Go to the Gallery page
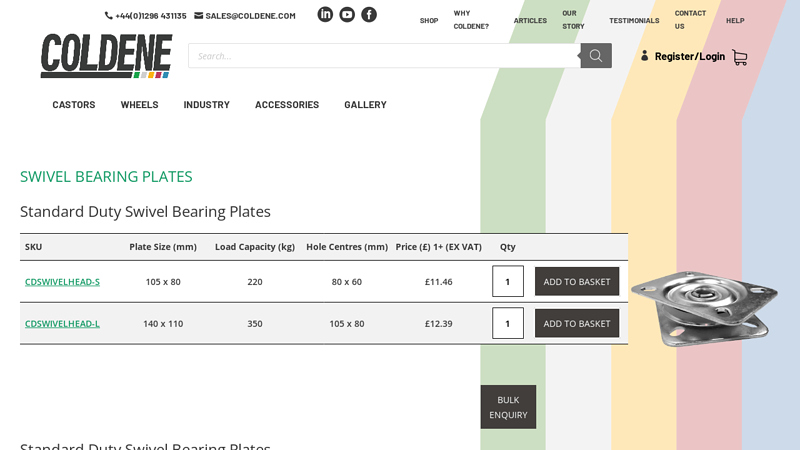The width and height of the screenshot is (800, 450). (365, 105)
